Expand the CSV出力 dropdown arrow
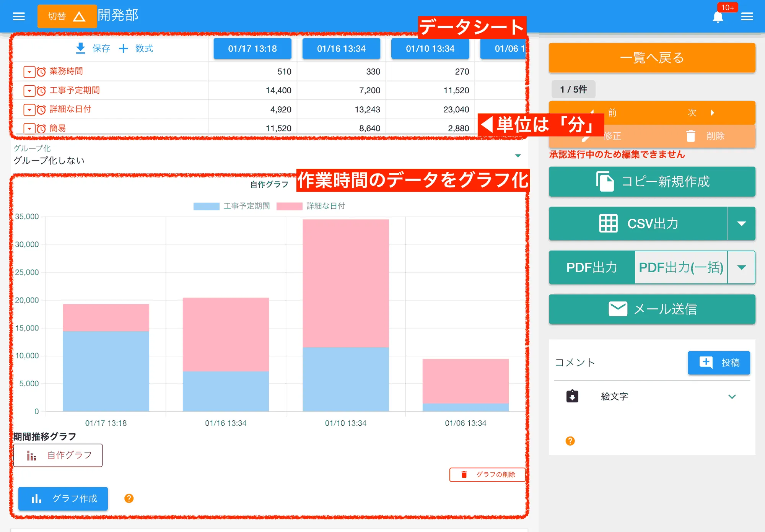 [x=742, y=224]
